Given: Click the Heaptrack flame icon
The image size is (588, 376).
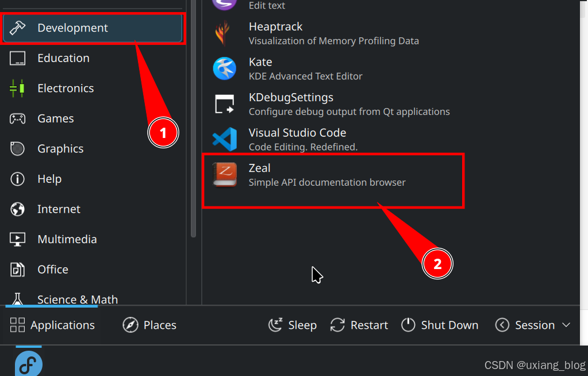Looking at the screenshot, I should [x=222, y=33].
